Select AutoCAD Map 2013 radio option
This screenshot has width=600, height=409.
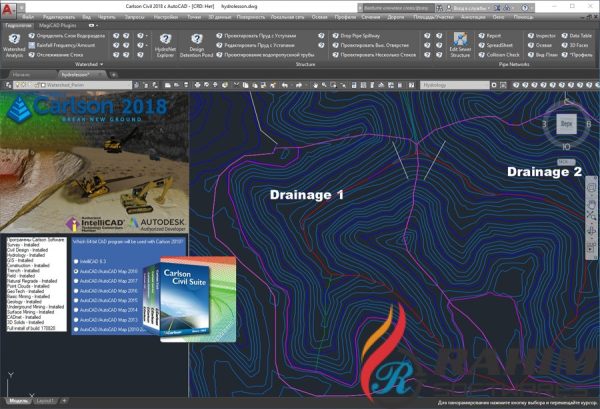pyautogui.click(x=76, y=319)
